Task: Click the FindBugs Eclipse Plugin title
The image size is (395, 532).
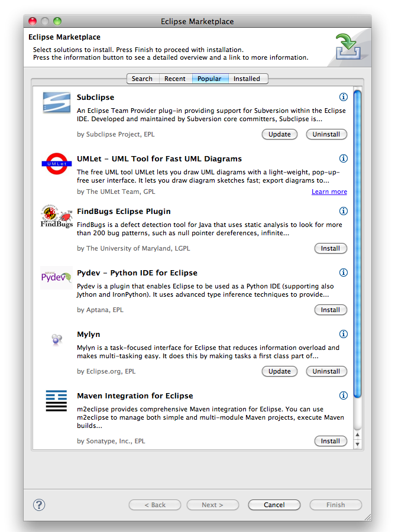Action: coord(124,212)
